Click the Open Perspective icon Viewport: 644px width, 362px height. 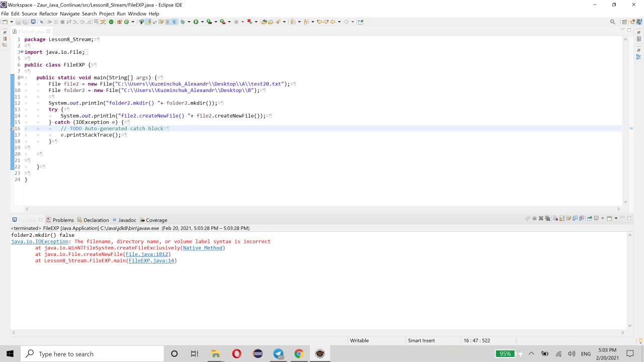[624, 22]
